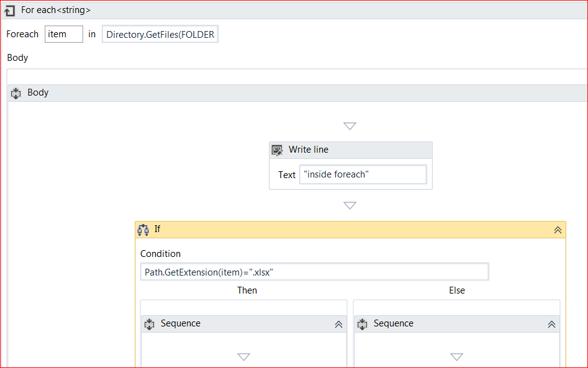Click drop arrow above Write line activity
This screenshot has width=588, height=368.
coord(350,126)
